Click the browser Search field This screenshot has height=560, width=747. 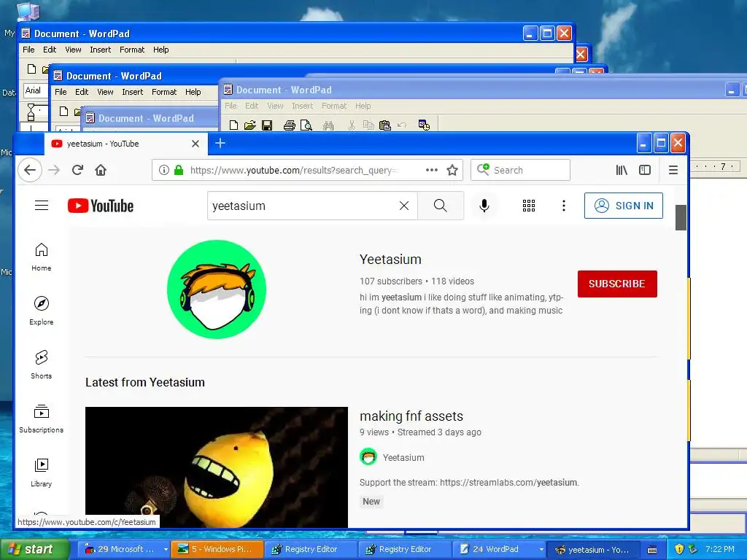[520, 170]
